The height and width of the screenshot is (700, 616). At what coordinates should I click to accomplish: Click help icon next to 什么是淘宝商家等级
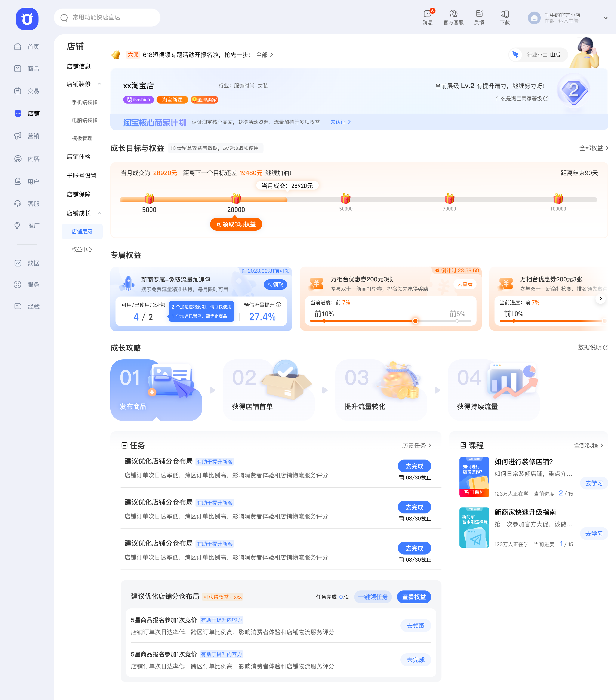(546, 99)
